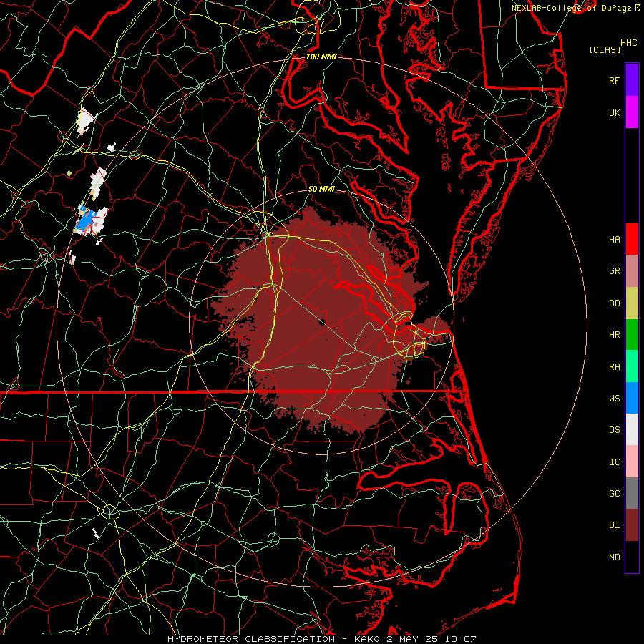
Task: Click the RF legend label
Action: click(x=615, y=80)
